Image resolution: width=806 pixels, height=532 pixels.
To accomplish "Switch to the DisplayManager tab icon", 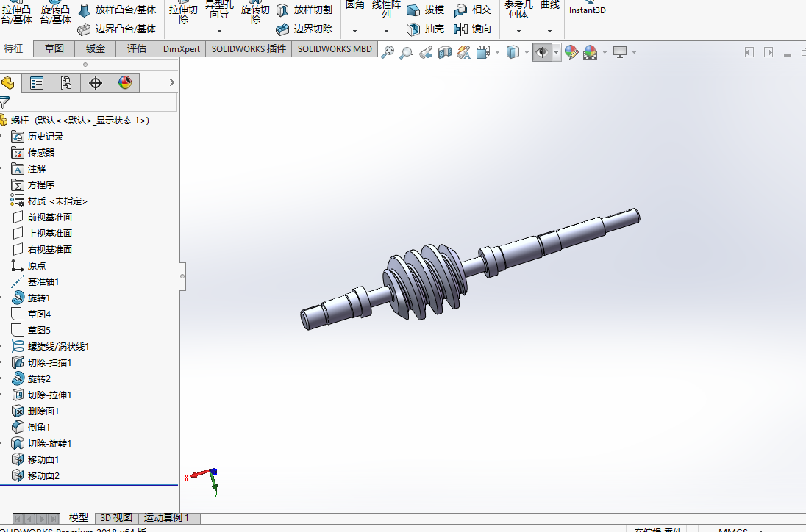I will 125,83.
